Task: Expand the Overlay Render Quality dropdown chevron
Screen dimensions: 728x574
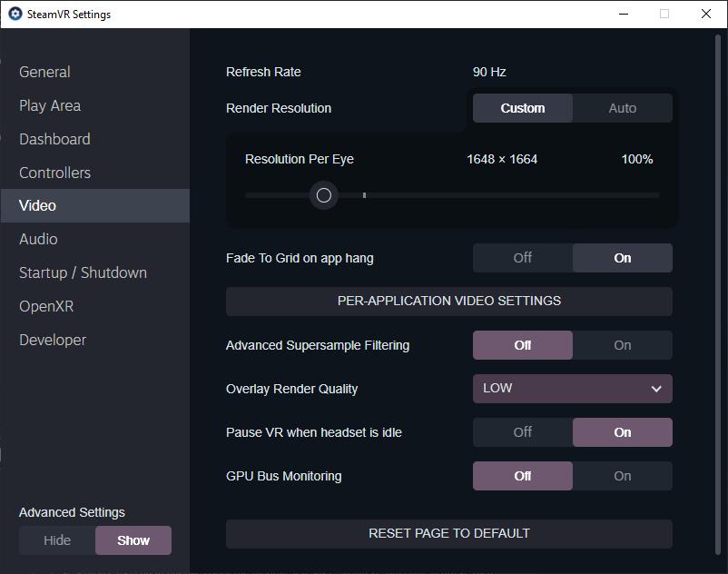Action: [656, 389]
